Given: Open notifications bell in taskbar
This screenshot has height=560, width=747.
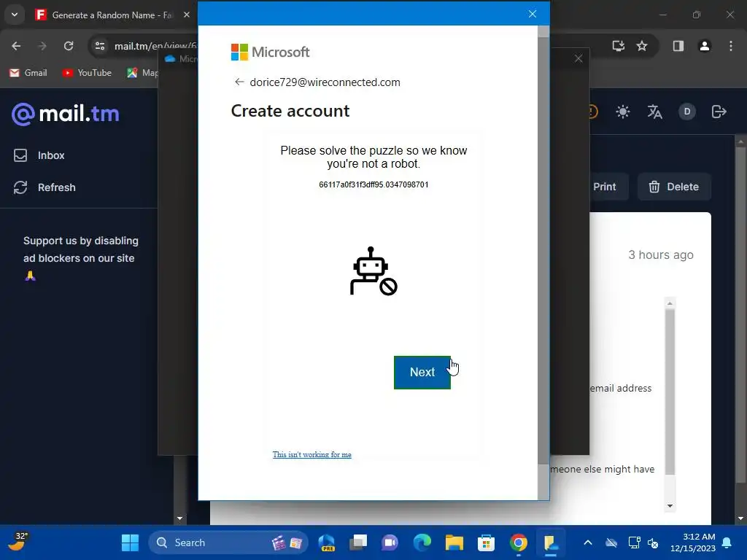Looking at the screenshot, I should 727,542.
